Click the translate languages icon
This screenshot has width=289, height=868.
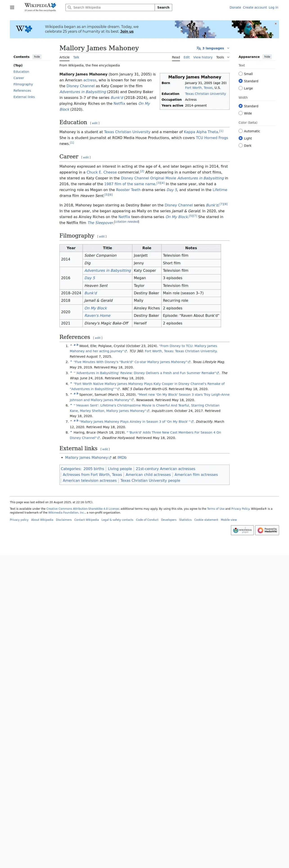[199, 48]
